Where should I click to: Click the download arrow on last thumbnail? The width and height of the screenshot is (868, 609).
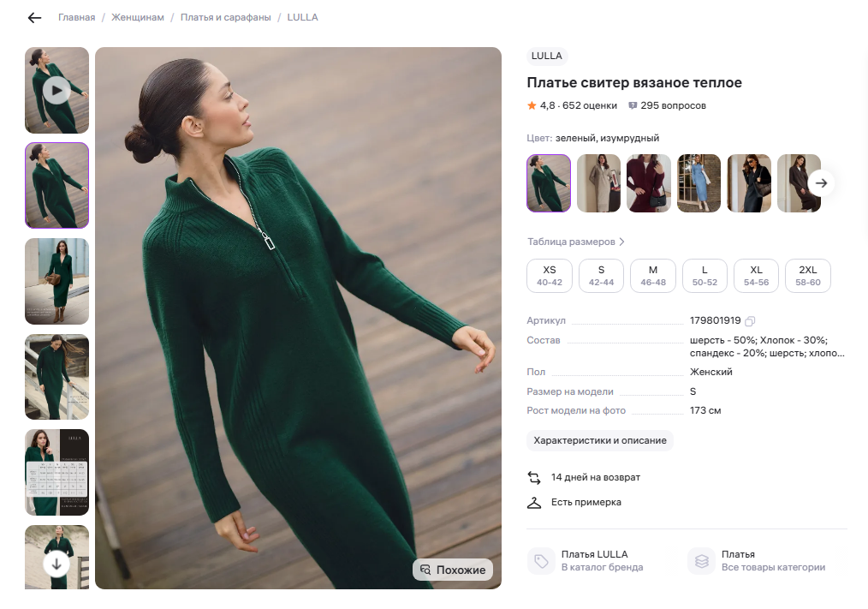[x=56, y=563]
